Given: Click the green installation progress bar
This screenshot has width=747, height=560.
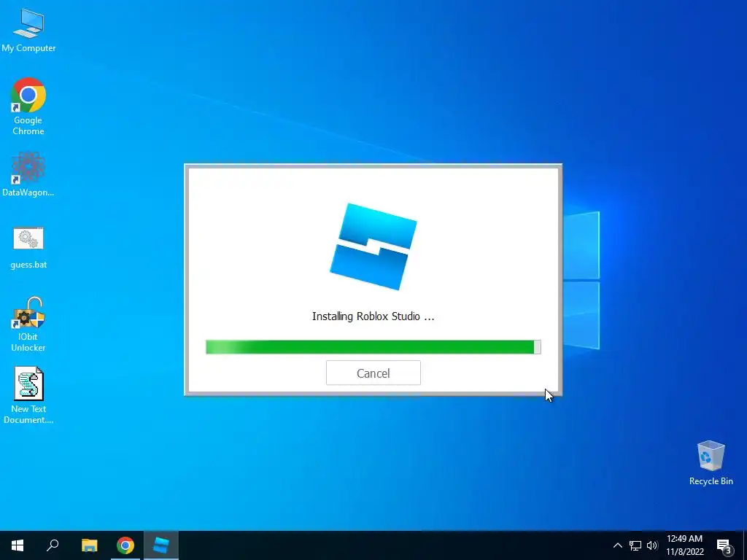Looking at the screenshot, I should pyautogui.click(x=373, y=347).
